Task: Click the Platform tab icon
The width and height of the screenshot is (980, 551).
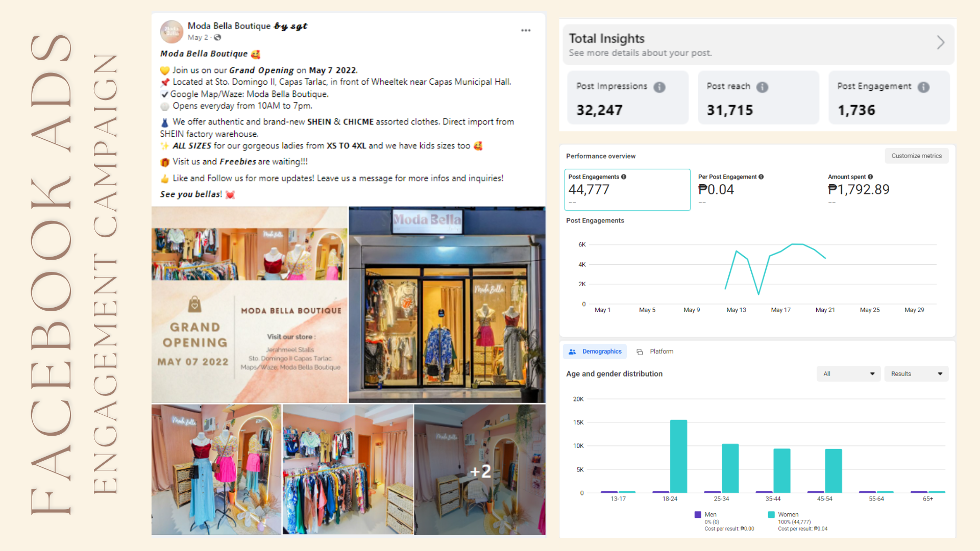Action: (640, 352)
